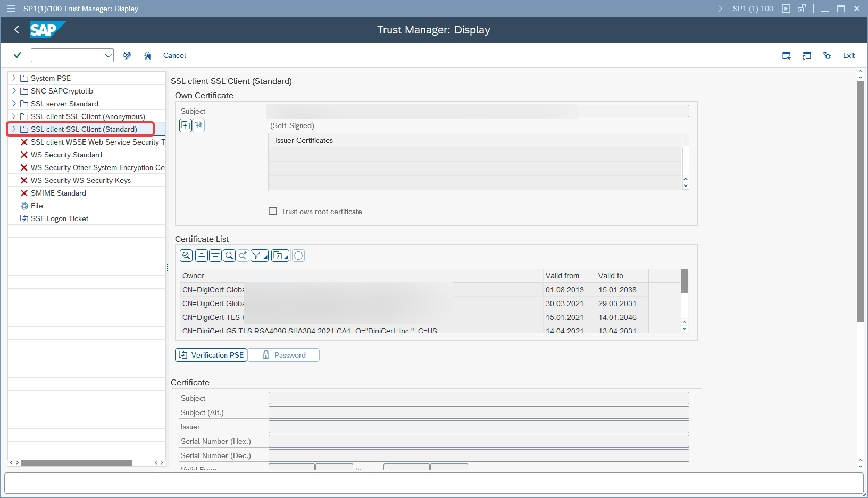
Task: Click the Details magnifier icon in Certificate List
Action: [x=186, y=256]
